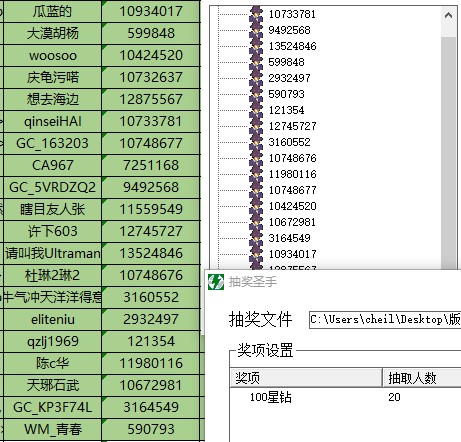This screenshot has height=442, width=461.
Task: Click spreadsheet cell CA967
Action: (52, 165)
